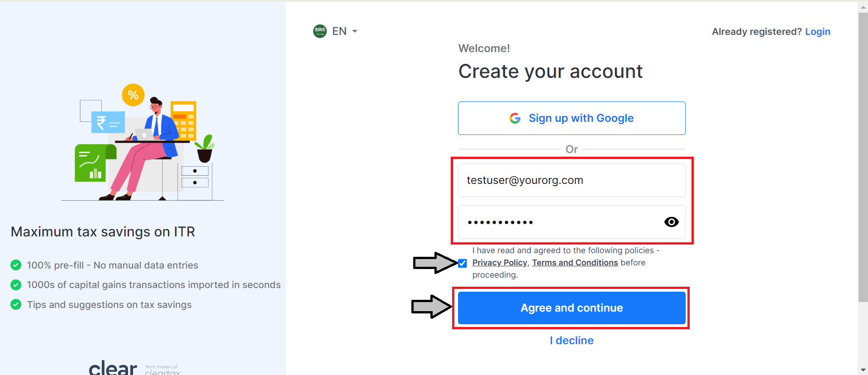Click the I decline link
The width and height of the screenshot is (868, 375).
click(x=572, y=341)
